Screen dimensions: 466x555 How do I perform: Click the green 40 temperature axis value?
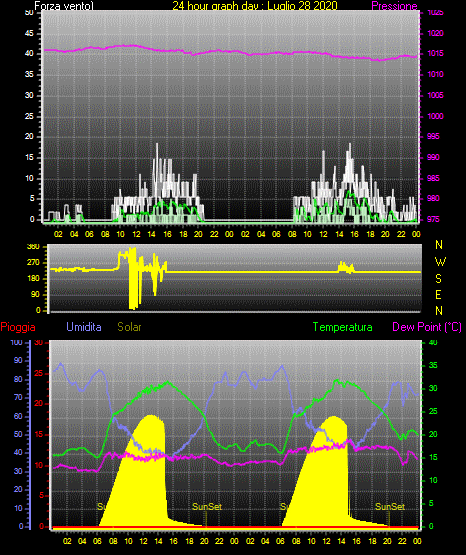coord(433,342)
